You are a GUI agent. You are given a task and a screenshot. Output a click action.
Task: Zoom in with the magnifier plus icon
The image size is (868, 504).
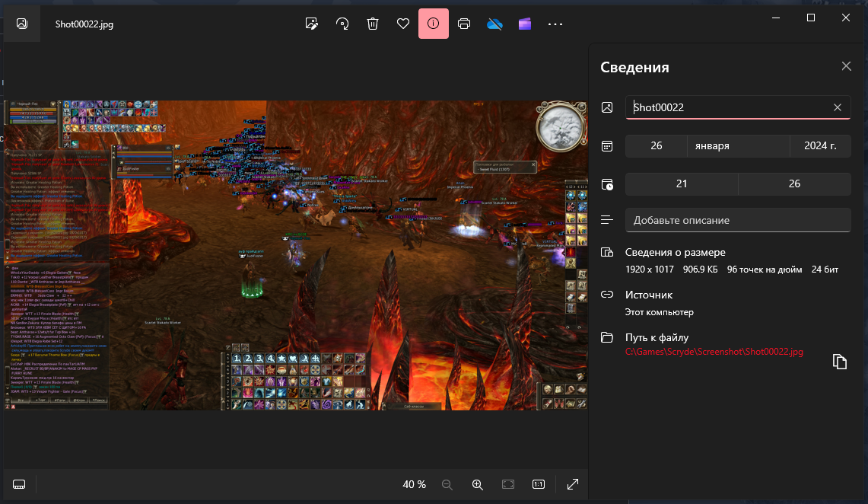477,484
